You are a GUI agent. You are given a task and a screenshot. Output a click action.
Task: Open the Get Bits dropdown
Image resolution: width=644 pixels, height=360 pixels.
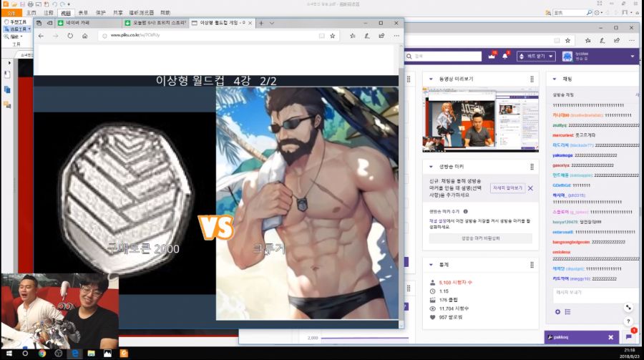tap(536, 57)
